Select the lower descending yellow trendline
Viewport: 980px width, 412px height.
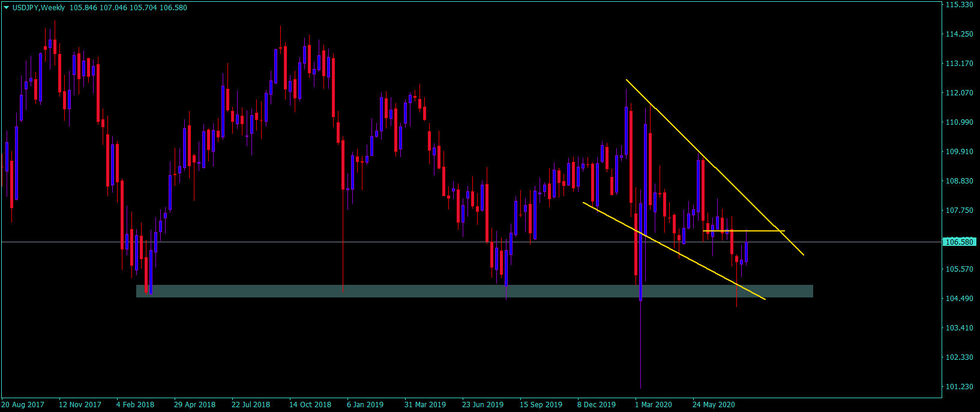tap(674, 251)
